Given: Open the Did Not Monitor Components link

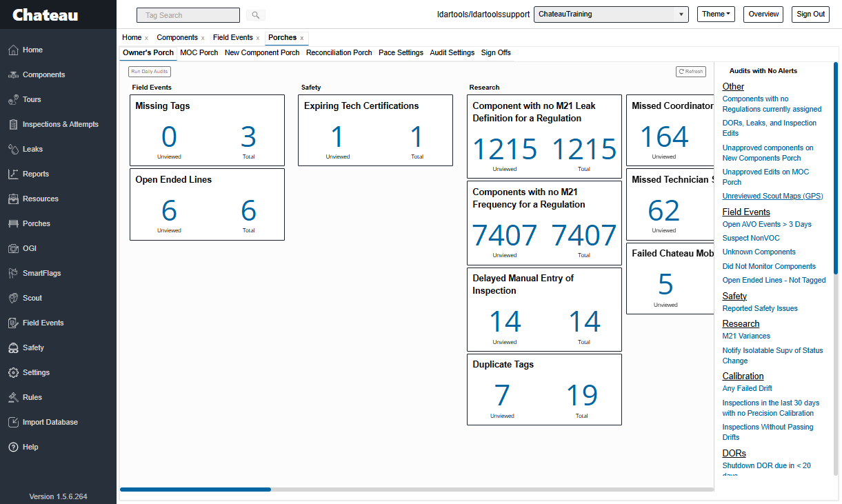Looking at the screenshot, I should coord(769,266).
